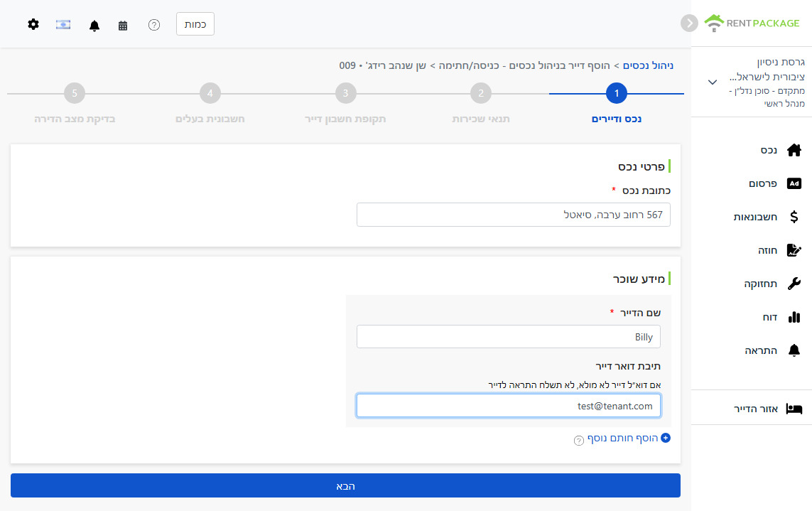This screenshot has width=812, height=511.
Task: Click the tenant email field test@tenant.com
Action: click(x=509, y=406)
